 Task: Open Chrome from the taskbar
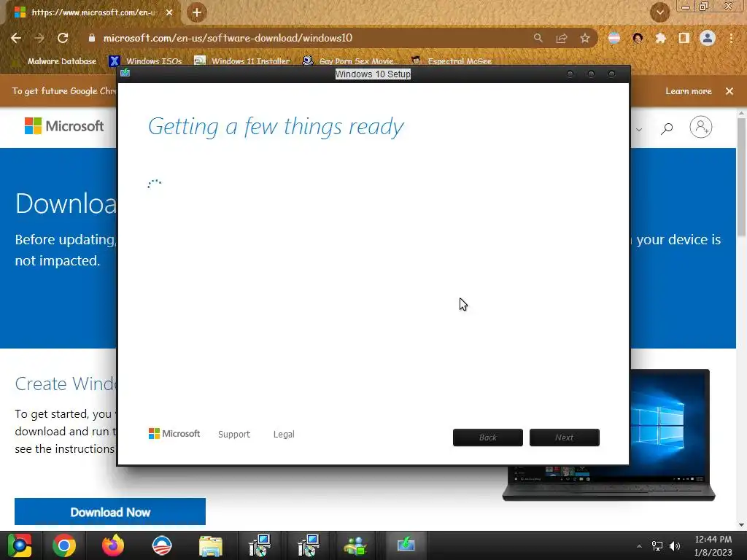[64, 545]
